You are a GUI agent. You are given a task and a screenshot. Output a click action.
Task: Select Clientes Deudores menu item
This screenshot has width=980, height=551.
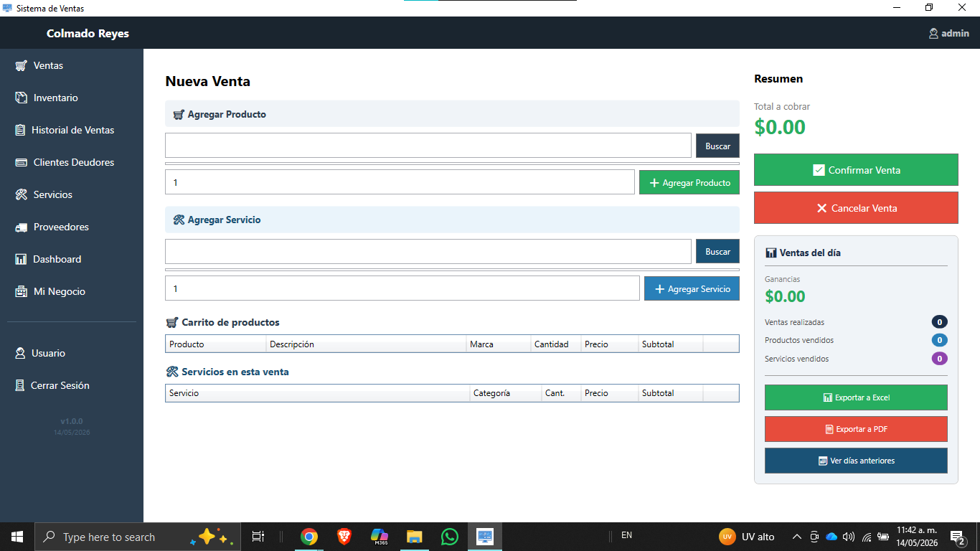point(72,162)
